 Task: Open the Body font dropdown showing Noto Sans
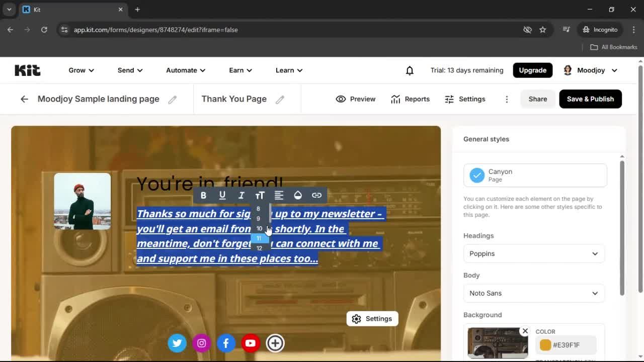click(x=534, y=293)
